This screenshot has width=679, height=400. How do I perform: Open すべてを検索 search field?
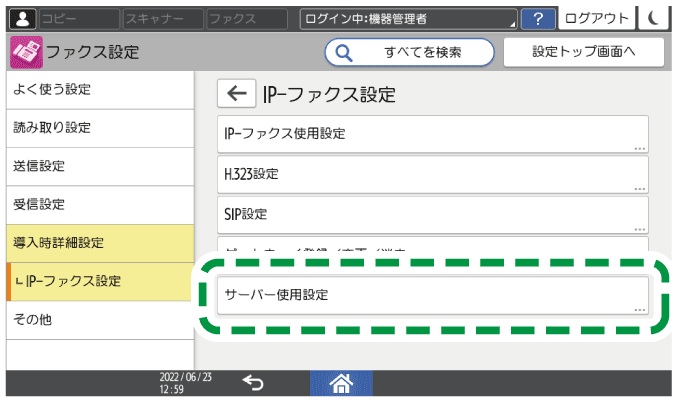click(x=409, y=52)
